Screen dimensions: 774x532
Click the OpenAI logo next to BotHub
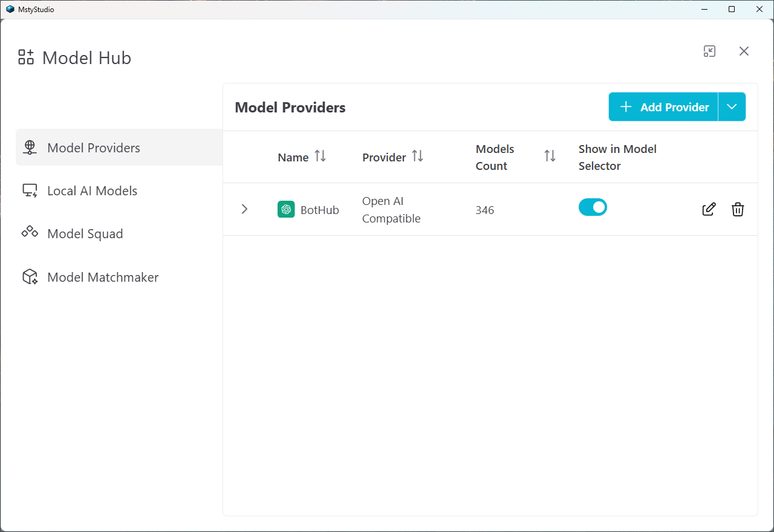286,209
